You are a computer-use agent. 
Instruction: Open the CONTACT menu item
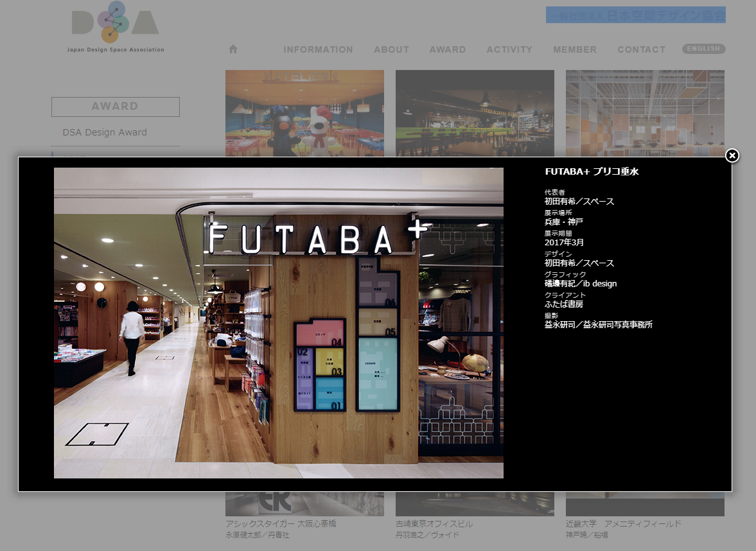641,49
